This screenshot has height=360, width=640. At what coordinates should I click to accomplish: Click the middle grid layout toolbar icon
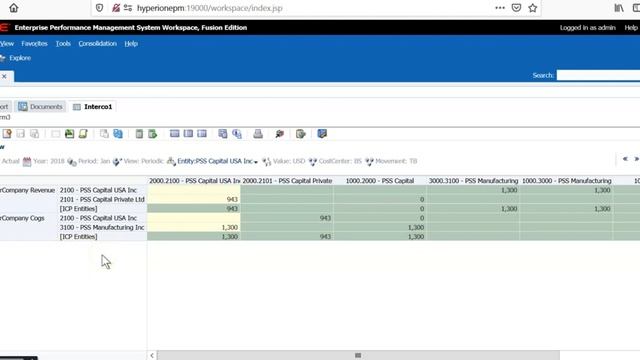coord(188,133)
